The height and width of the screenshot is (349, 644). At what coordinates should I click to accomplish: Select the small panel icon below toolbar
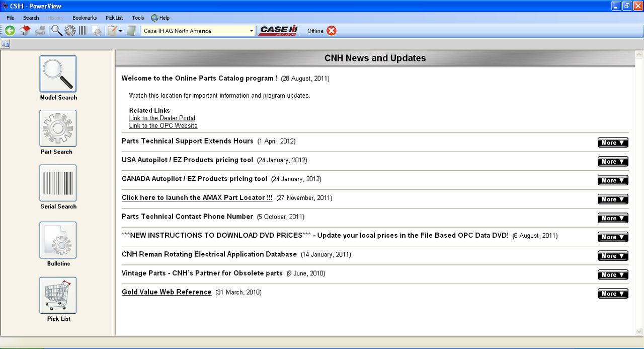(x=6, y=44)
